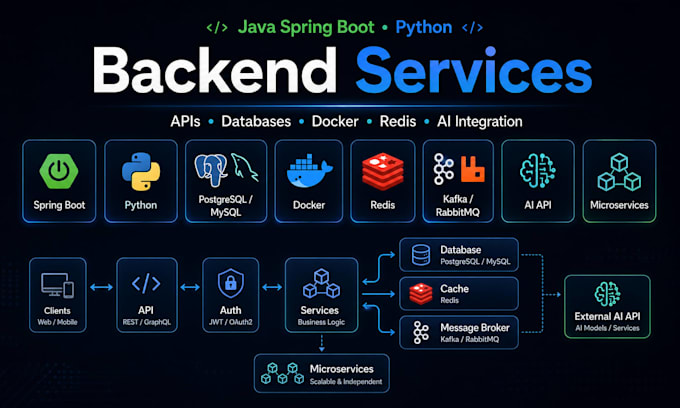This screenshot has width=680, height=408.
Task: Click the red Redis stack logo above the Redis card label
Action: 382,172
